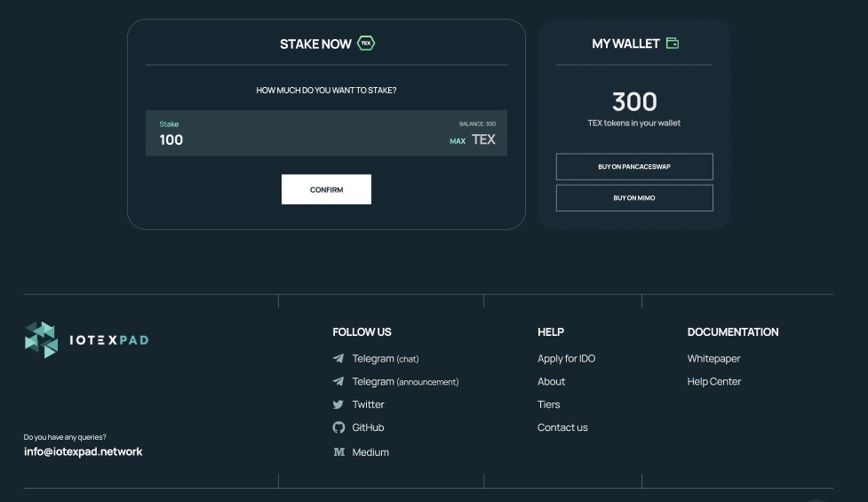Click the TEX hexagon icon beside Stake Now

tap(366, 44)
